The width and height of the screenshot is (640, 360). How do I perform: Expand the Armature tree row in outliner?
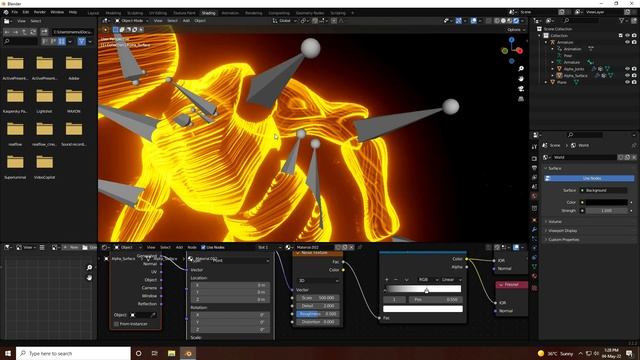coord(546,42)
